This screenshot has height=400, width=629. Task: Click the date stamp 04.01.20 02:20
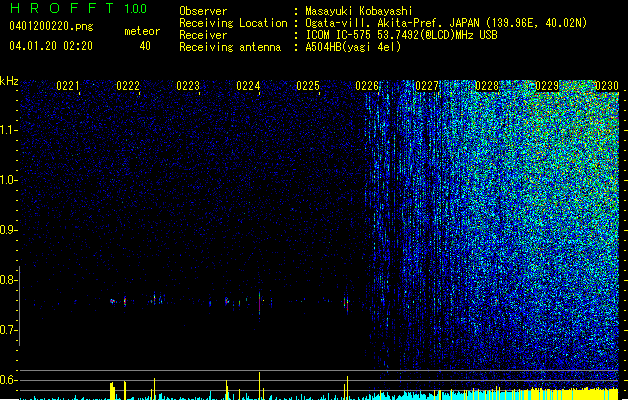51,46
